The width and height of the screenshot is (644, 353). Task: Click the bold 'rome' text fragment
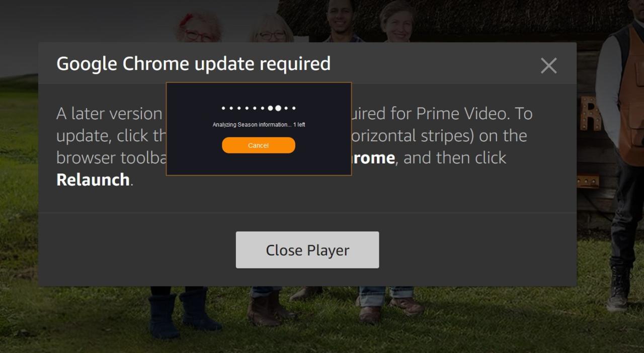(x=373, y=158)
